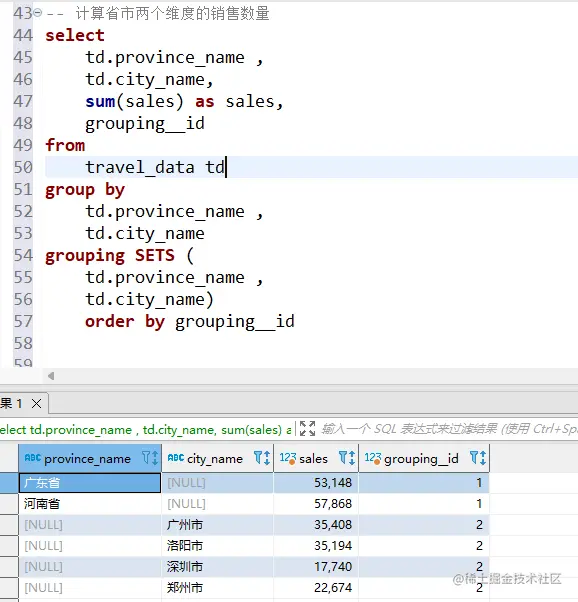Select NULL city_name cell in 河南省 row

pos(217,504)
